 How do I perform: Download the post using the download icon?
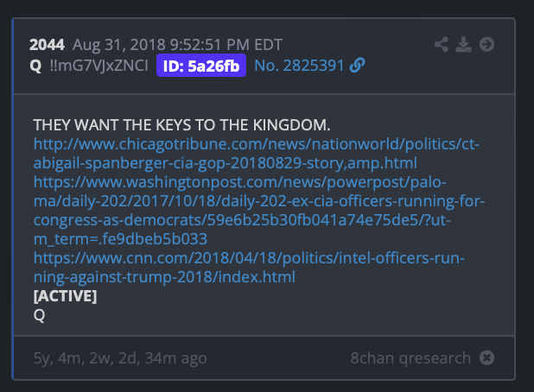(463, 45)
